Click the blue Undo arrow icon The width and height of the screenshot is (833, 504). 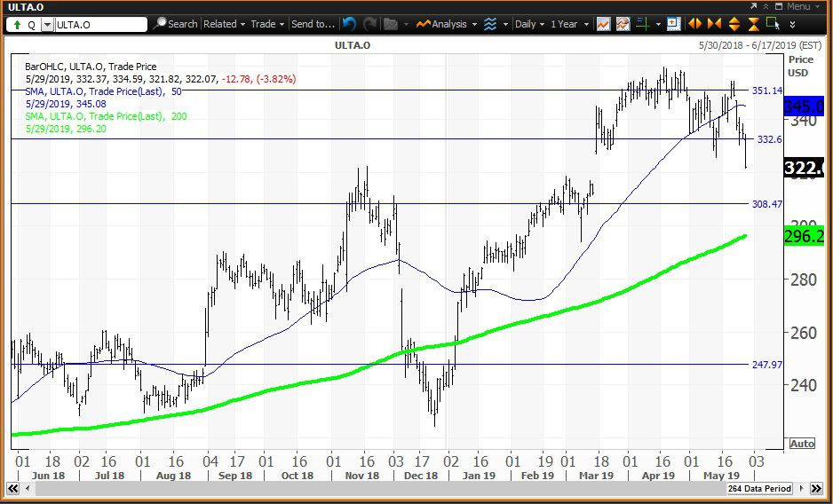click(x=349, y=24)
